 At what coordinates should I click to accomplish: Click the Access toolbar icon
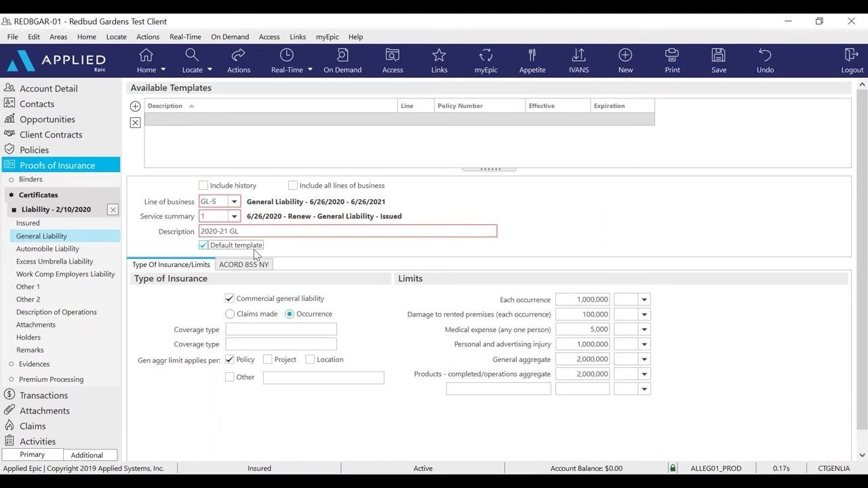[393, 56]
